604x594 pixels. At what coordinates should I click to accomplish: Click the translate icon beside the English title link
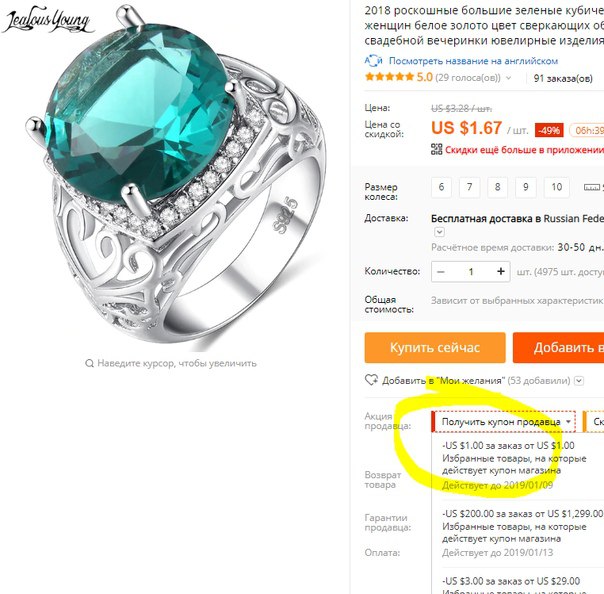(x=373, y=61)
